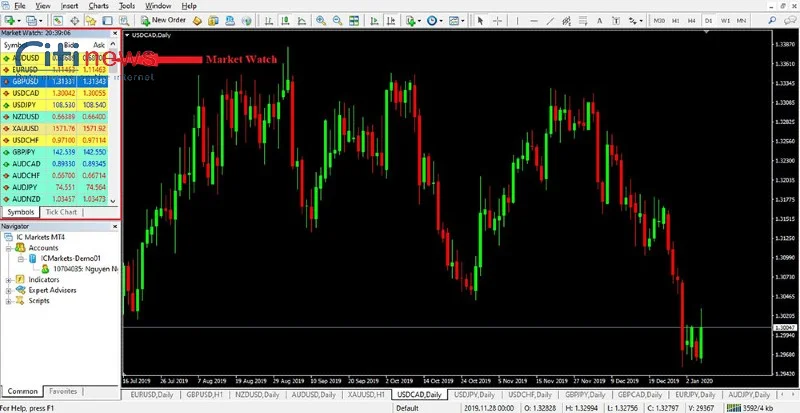Open the XAUUSD,H1 chart tab
This screenshot has width=800, height=413.
coord(366,395)
